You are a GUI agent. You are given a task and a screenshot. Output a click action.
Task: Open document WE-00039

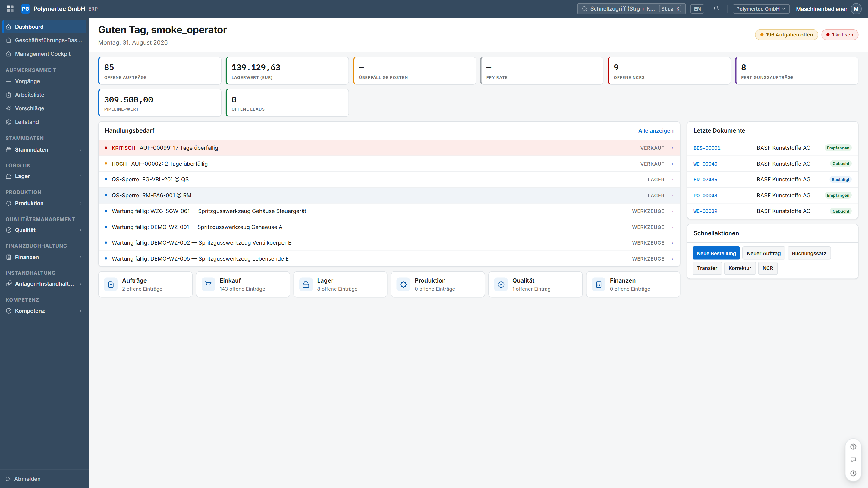point(705,211)
